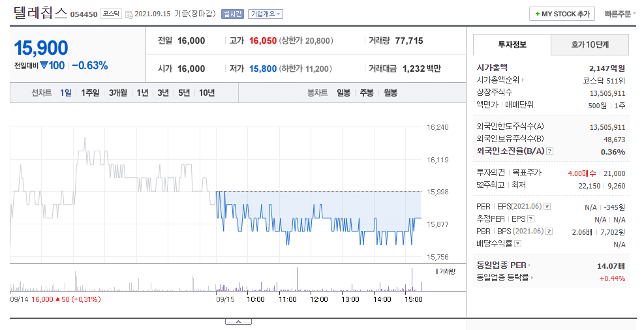
Task: Click the 목표주가 label
Action: [527, 173]
